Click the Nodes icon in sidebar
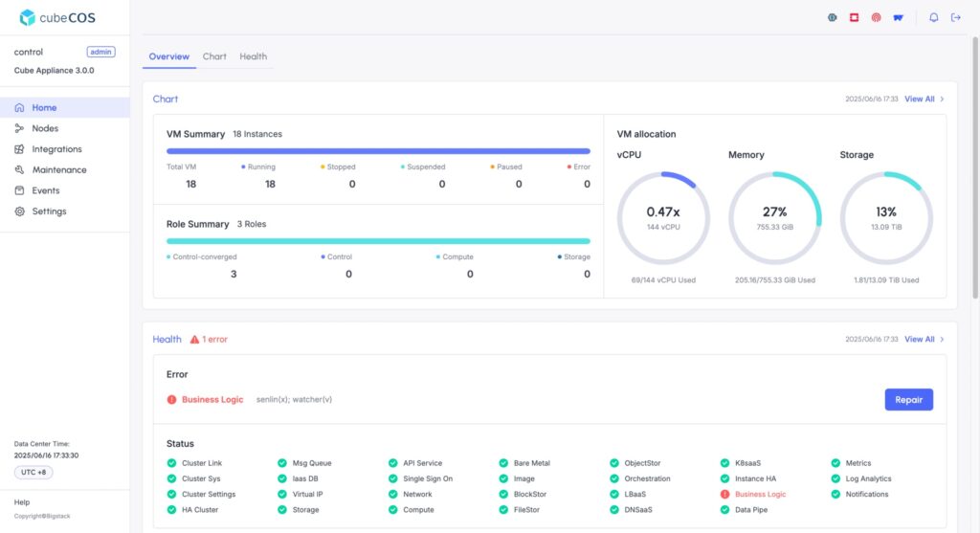Viewport: 980px width, 533px height. pos(20,128)
